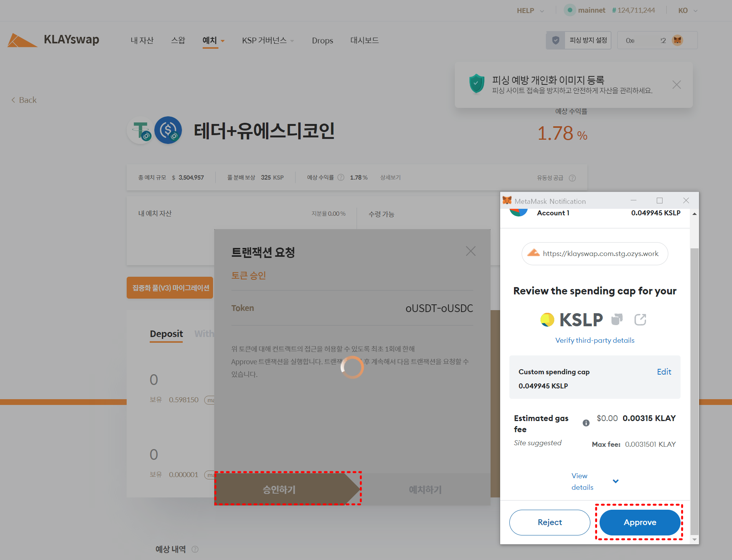Edit the custom spending cap
732x560 pixels.
[x=664, y=372]
